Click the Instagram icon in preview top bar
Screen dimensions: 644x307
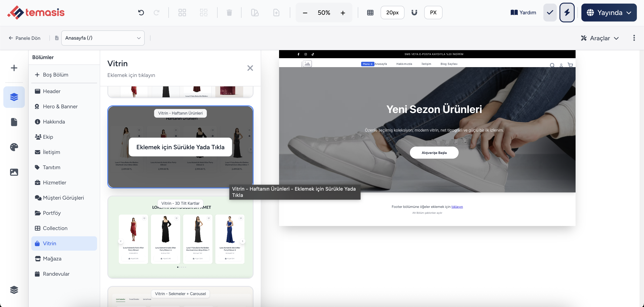(x=305, y=54)
